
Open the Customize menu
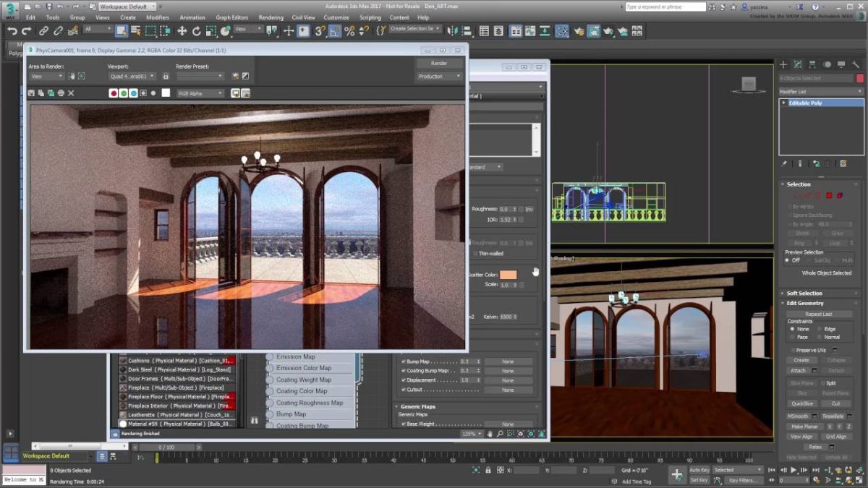336,17
